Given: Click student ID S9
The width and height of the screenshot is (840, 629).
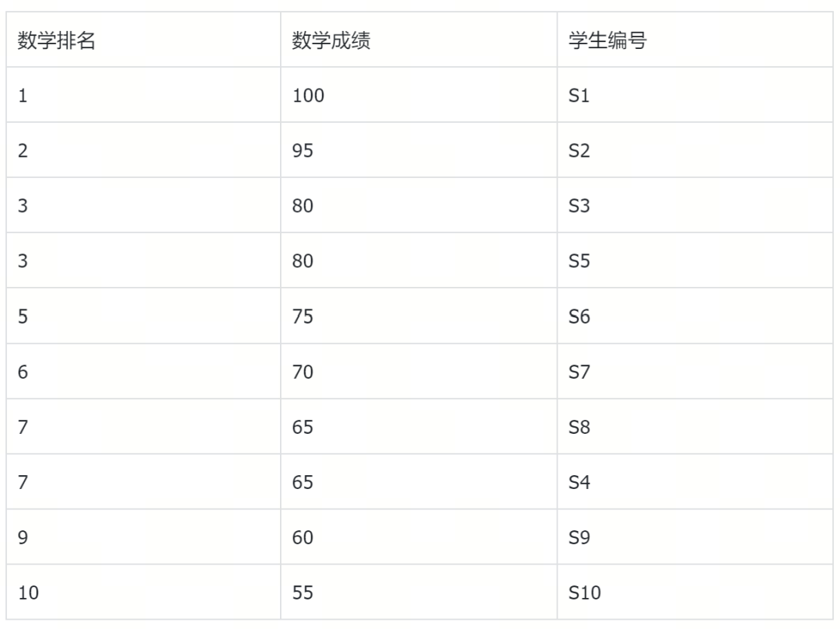Looking at the screenshot, I should [x=579, y=537].
